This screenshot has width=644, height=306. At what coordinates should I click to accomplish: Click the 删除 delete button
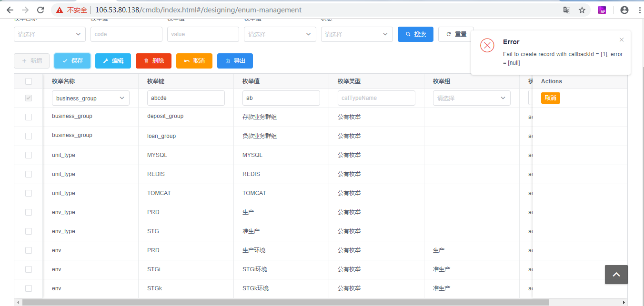click(153, 61)
